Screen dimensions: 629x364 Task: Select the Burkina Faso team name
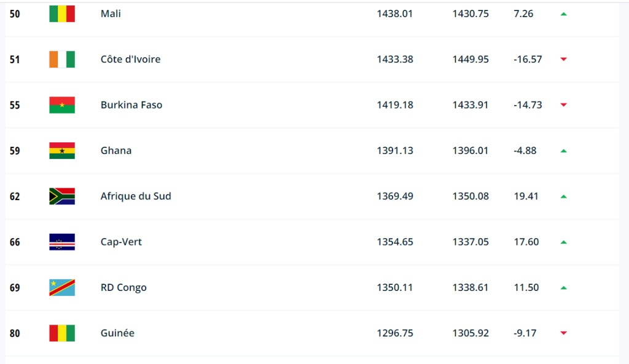tap(131, 104)
